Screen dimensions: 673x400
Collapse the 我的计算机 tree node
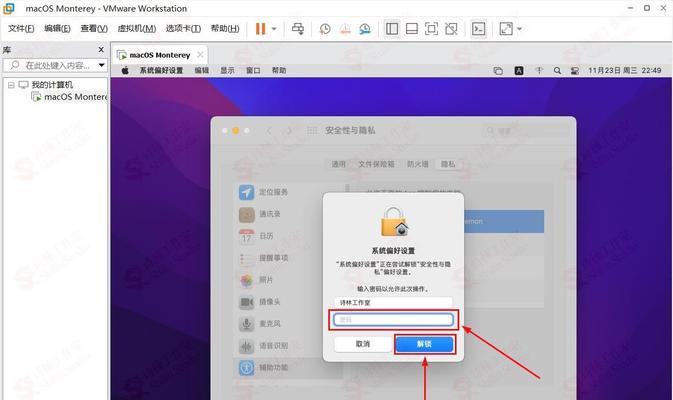pos(11,85)
